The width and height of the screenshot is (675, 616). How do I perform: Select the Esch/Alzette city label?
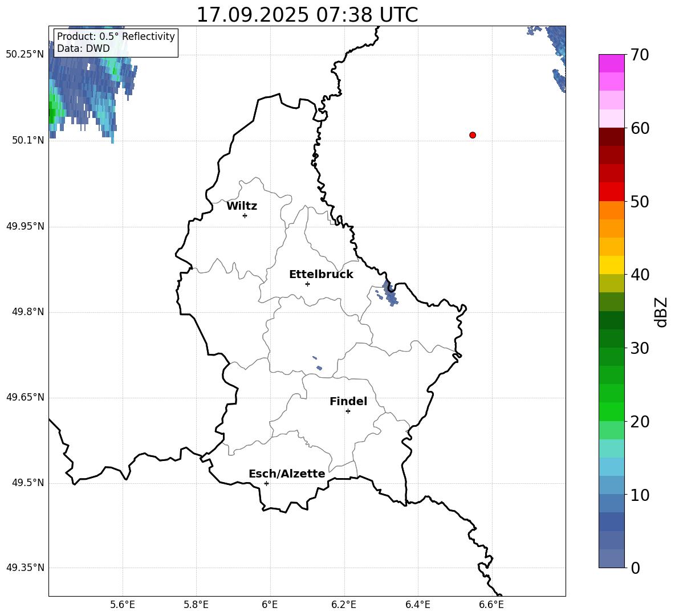point(287,474)
